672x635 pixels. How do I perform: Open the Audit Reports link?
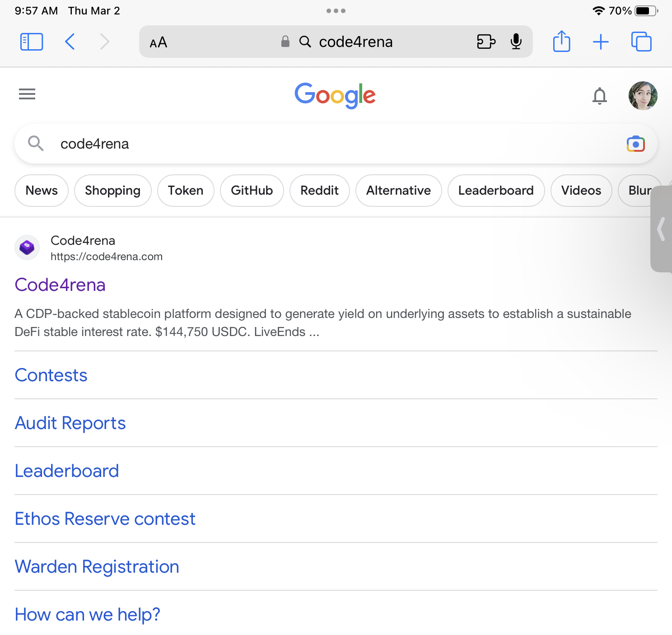[x=70, y=423]
